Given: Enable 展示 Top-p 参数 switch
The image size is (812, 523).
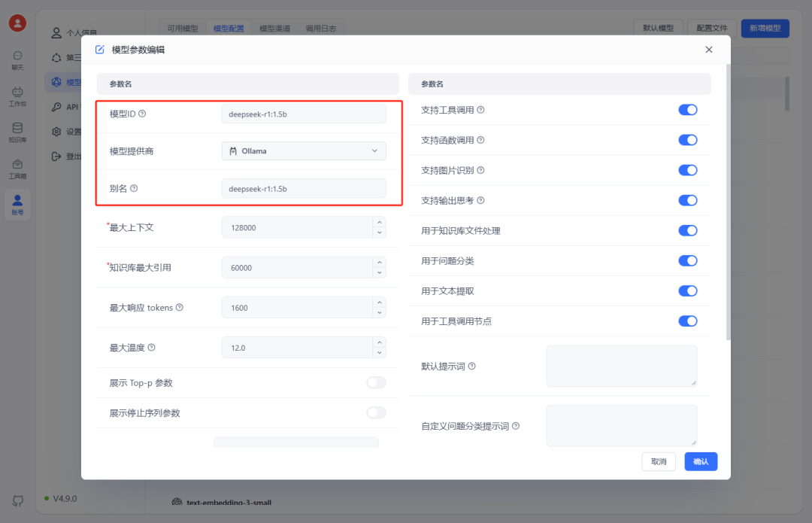Looking at the screenshot, I should click(377, 382).
